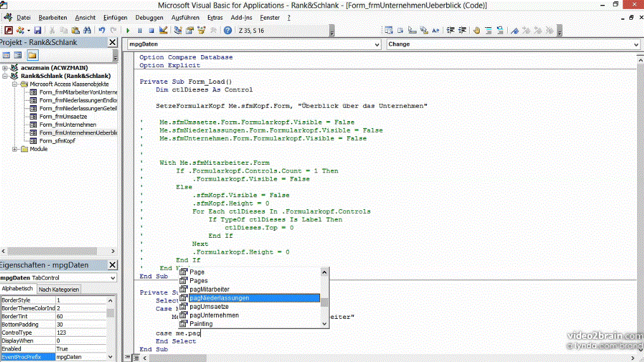This screenshot has height=362, width=644.
Task: Open the Datei menu
Action: click(x=23, y=18)
